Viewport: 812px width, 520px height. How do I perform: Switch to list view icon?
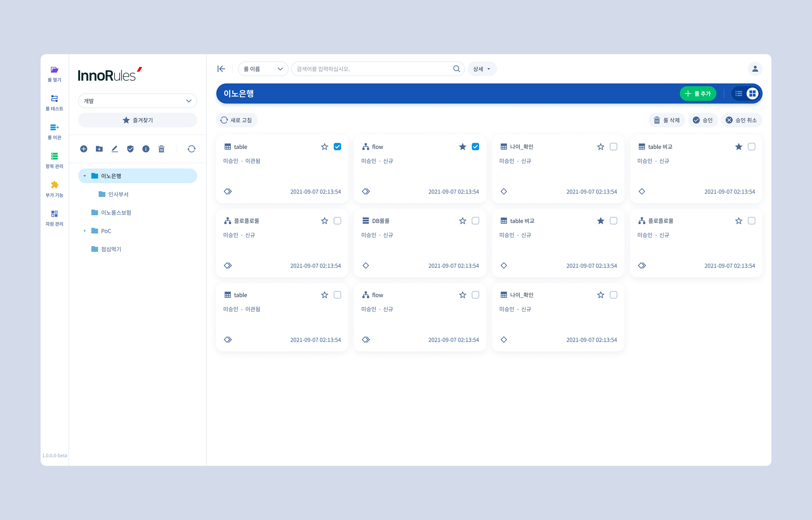point(739,93)
